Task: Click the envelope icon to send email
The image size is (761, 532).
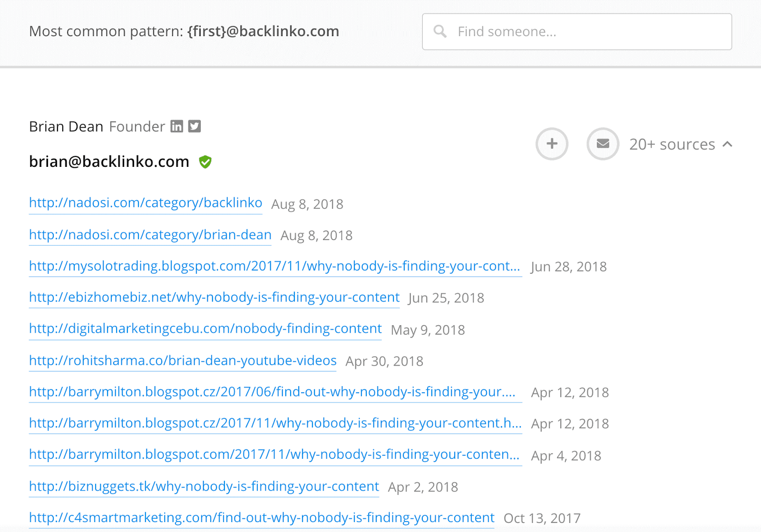Action: [x=603, y=144]
